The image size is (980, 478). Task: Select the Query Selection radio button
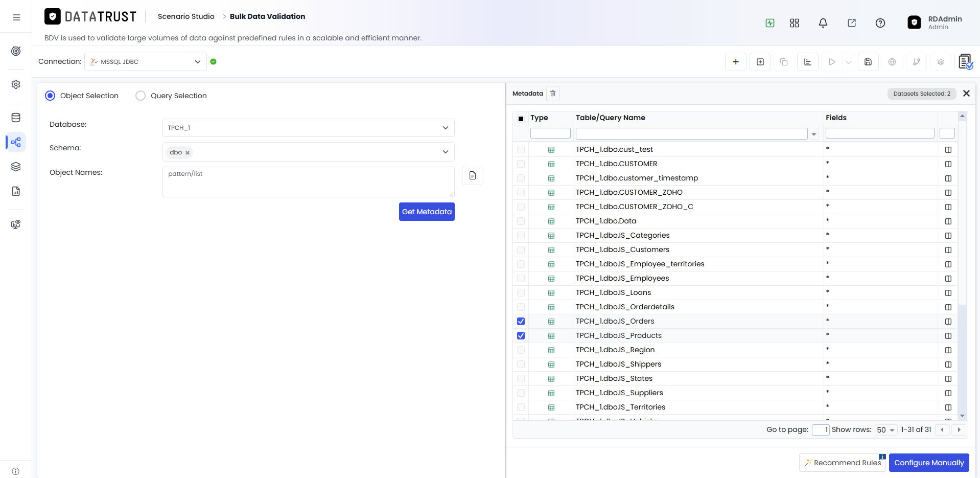pyautogui.click(x=141, y=96)
